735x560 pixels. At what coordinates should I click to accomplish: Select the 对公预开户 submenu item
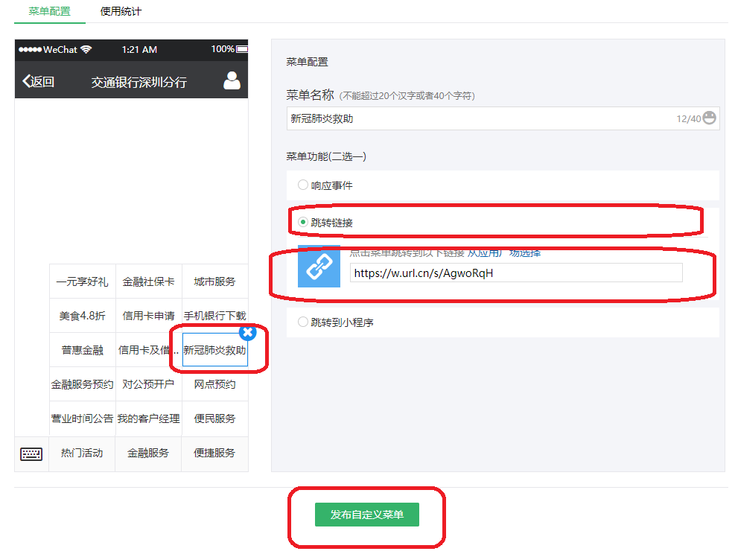tap(149, 384)
